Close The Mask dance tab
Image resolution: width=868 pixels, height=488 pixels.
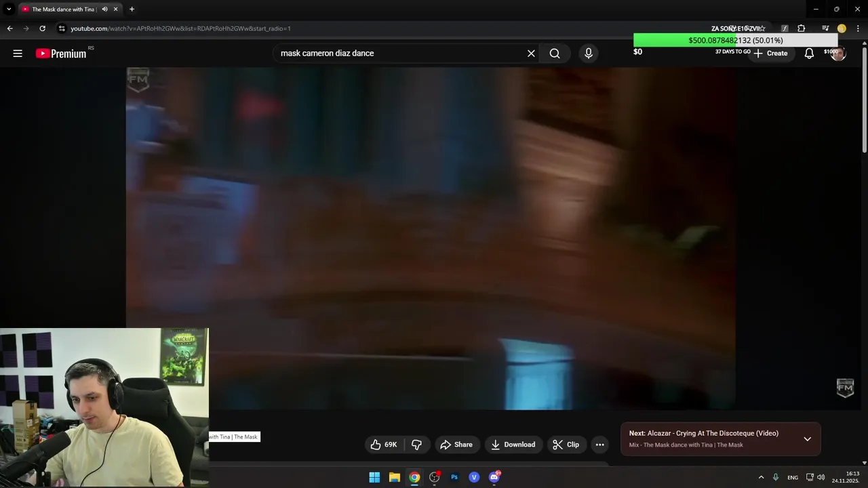(115, 9)
